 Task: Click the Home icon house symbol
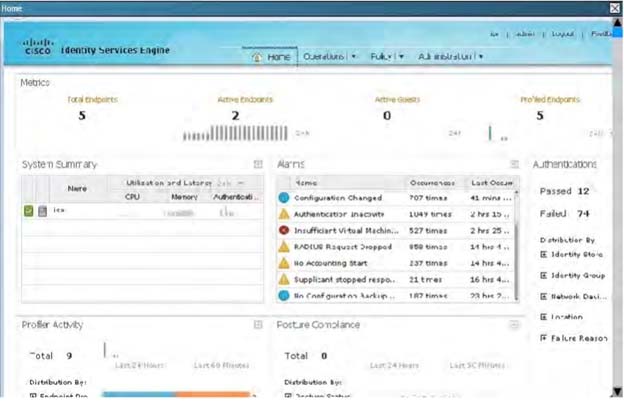click(257, 57)
